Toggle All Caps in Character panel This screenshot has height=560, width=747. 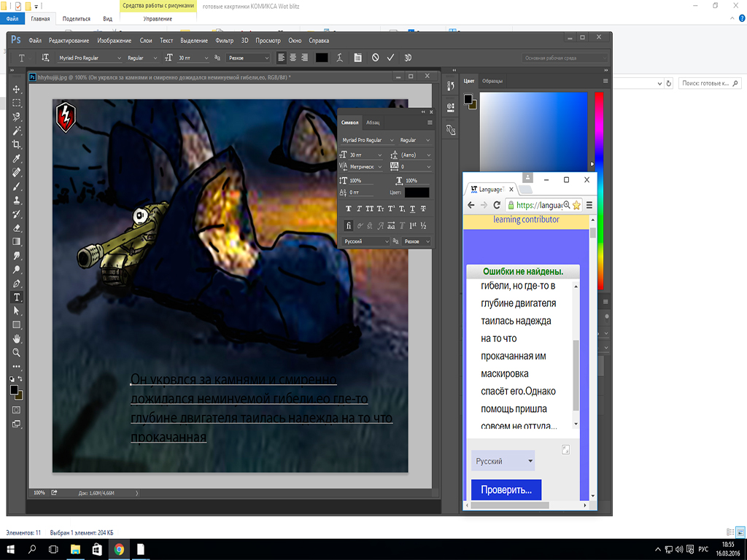click(x=370, y=209)
